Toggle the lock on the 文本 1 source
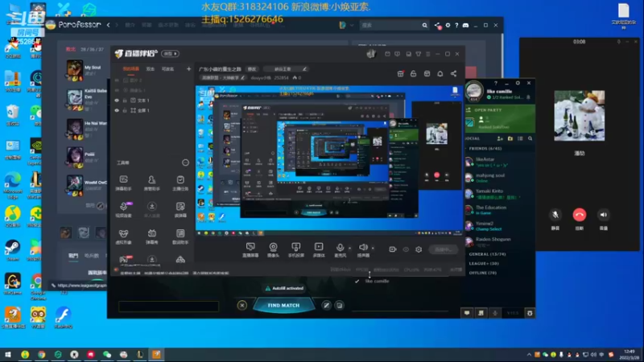The width and height of the screenshot is (644, 362). 125,101
